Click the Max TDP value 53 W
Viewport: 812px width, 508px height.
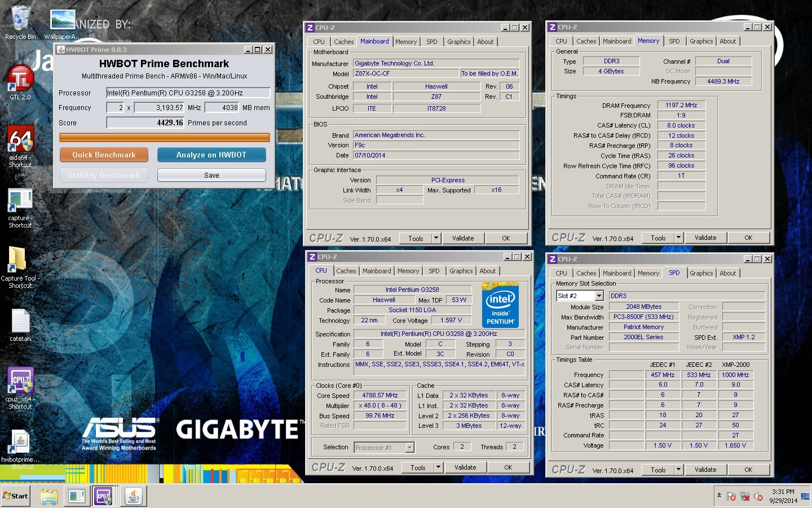pos(458,300)
